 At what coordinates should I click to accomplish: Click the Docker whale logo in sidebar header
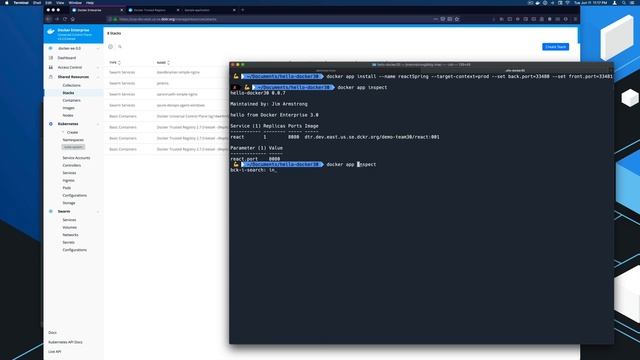pyautogui.click(x=51, y=31)
